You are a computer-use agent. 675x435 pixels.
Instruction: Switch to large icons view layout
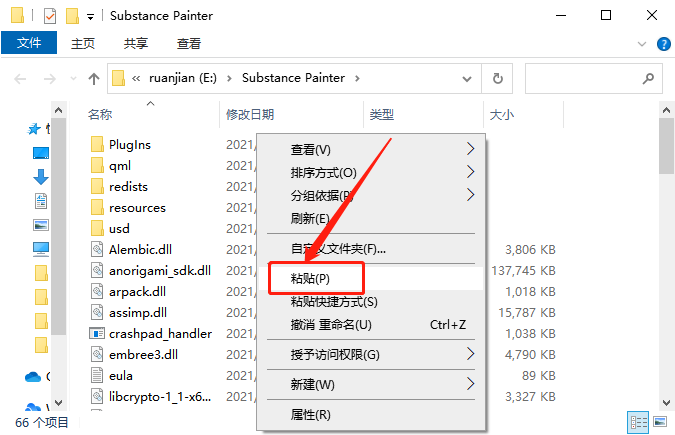(660, 422)
